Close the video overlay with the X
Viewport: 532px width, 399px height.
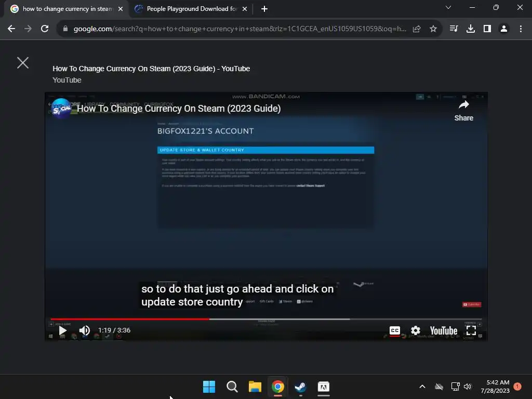click(x=23, y=63)
